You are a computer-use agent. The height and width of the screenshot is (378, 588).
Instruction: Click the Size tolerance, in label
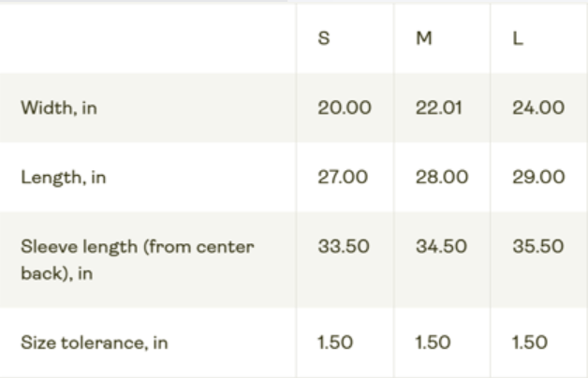pyautogui.click(x=95, y=342)
